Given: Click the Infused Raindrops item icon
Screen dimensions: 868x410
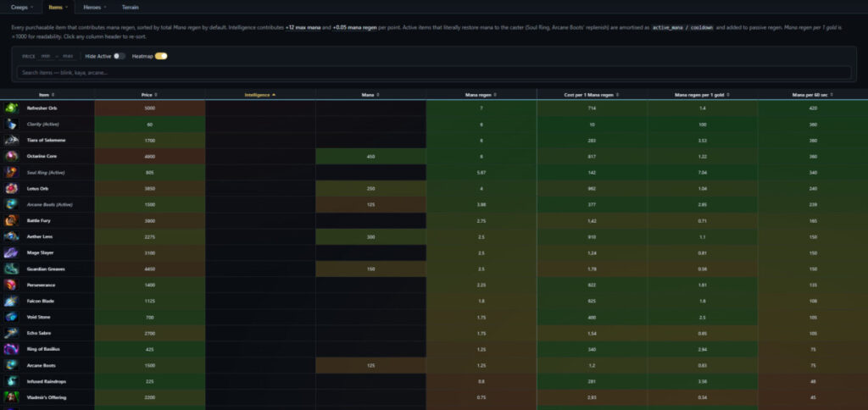Looking at the screenshot, I should [x=11, y=381].
